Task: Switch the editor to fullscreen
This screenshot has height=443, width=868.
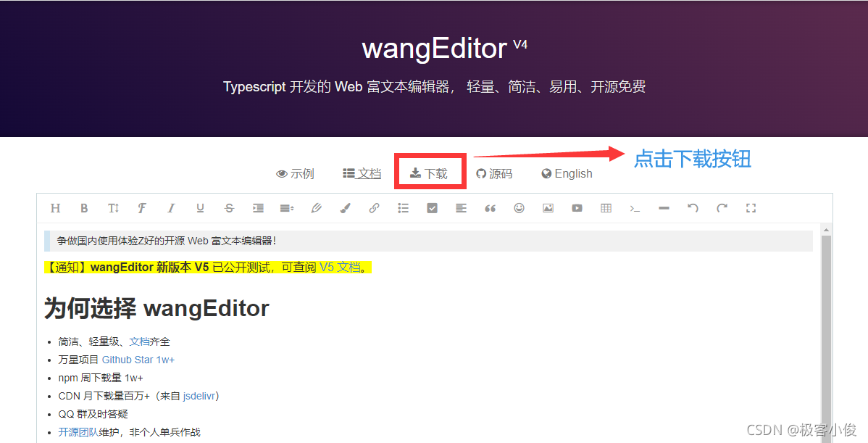Action: click(751, 208)
